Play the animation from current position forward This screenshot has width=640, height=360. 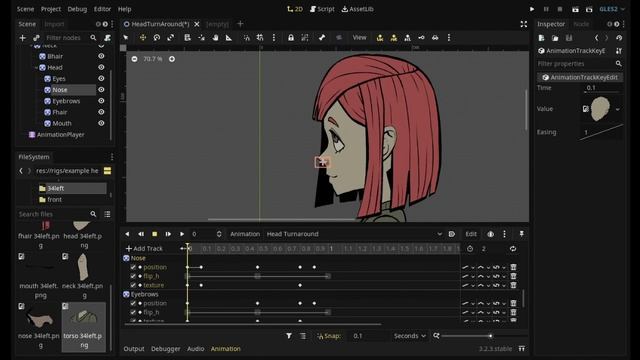click(182, 234)
